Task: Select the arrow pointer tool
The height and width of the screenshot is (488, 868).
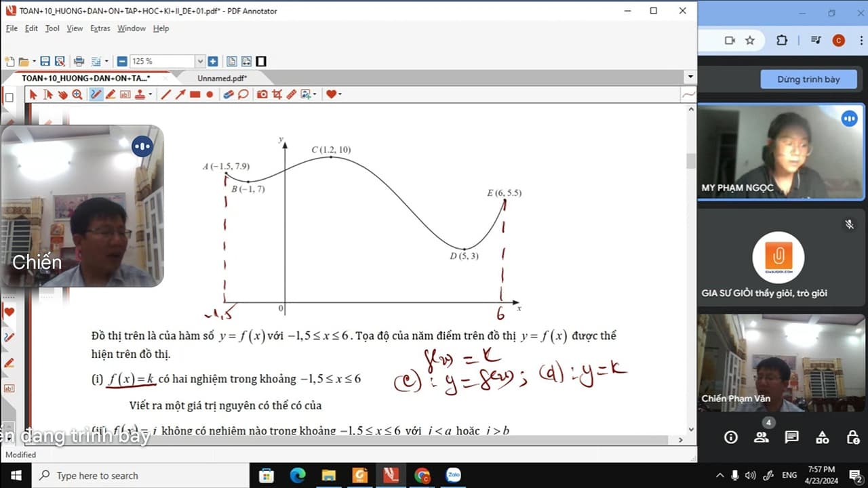Action: click(x=33, y=94)
